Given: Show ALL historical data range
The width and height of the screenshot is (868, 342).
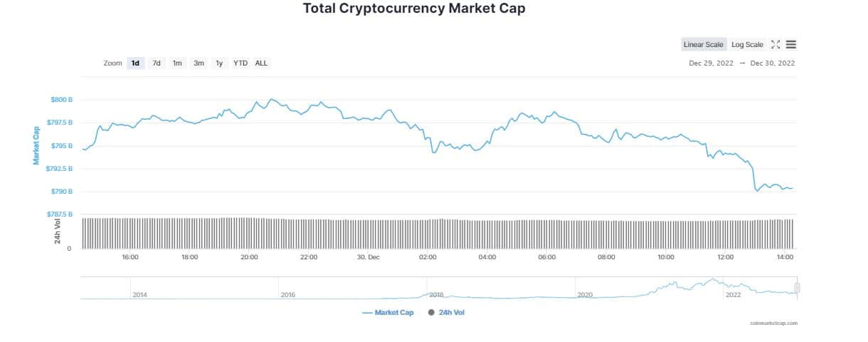Looking at the screenshot, I should [261, 63].
